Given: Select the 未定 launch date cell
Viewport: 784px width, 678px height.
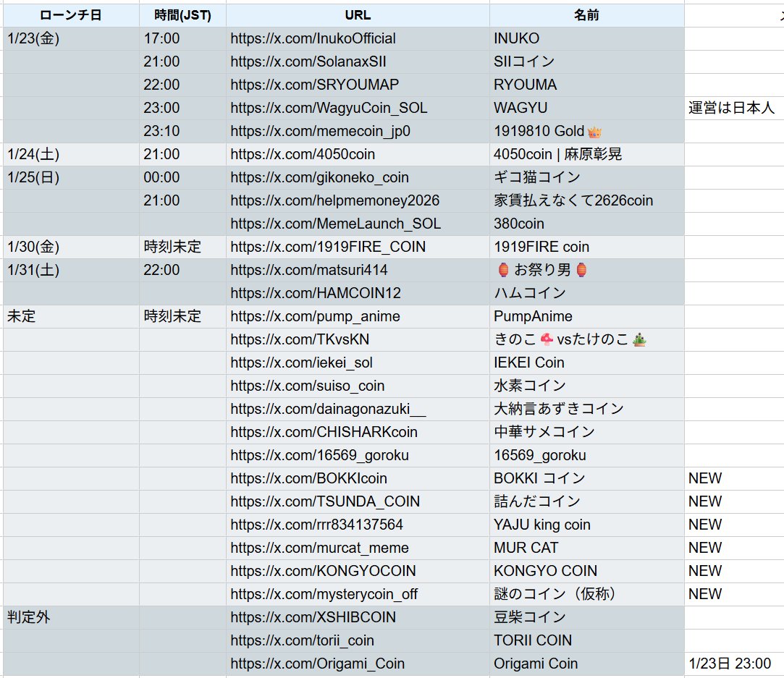Looking at the screenshot, I should pos(71,316).
